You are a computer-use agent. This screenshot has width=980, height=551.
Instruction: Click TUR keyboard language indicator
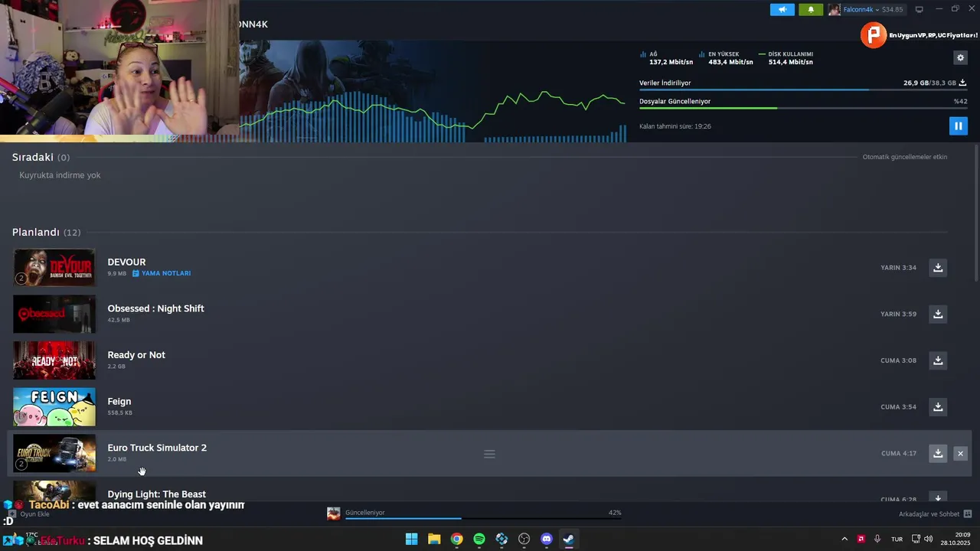coord(897,540)
